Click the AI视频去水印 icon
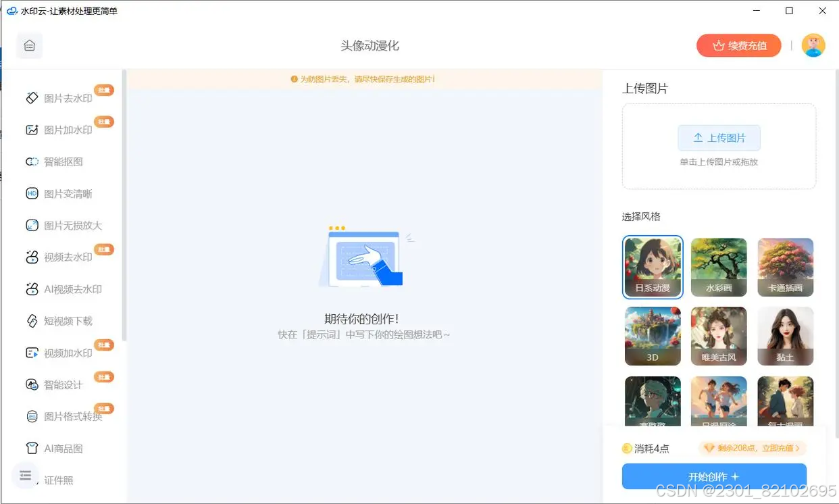The height and width of the screenshot is (504, 839). click(32, 289)
